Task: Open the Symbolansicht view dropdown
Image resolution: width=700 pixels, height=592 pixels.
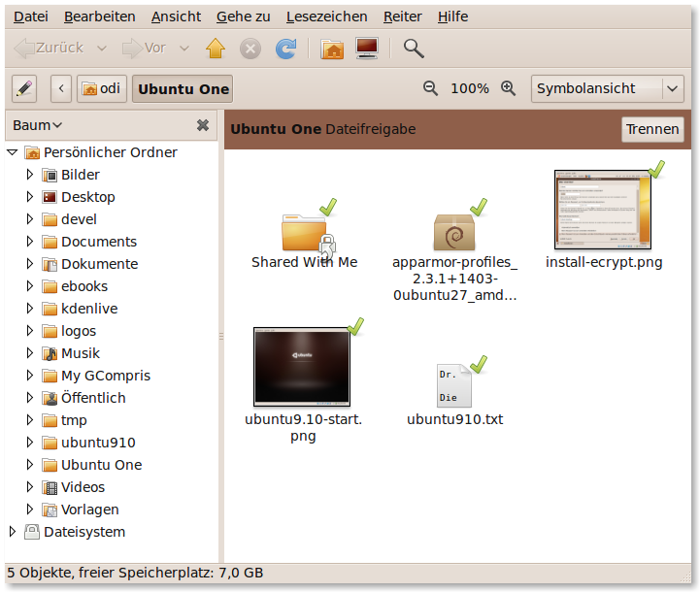Action: tap(607, 88)
